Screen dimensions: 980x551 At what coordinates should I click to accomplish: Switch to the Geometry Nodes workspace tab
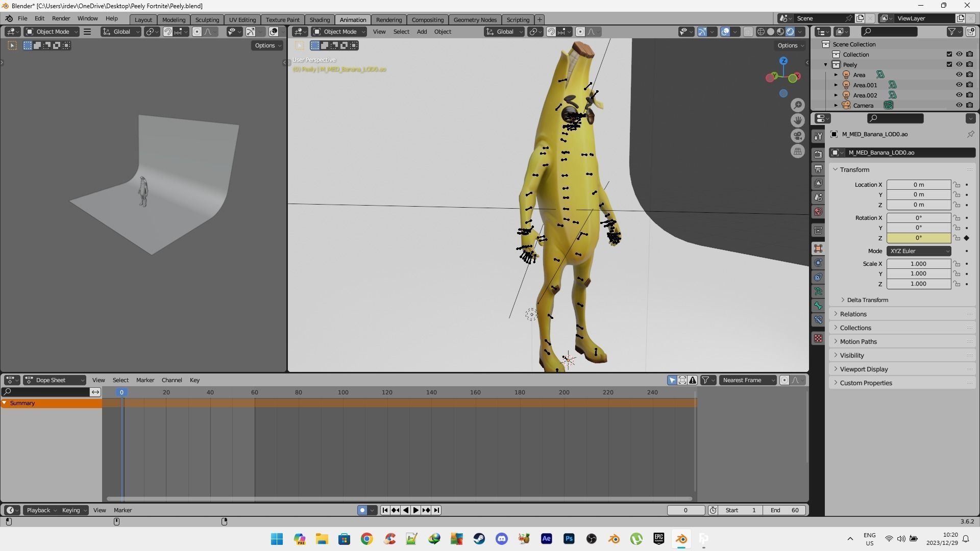(475, 19)
